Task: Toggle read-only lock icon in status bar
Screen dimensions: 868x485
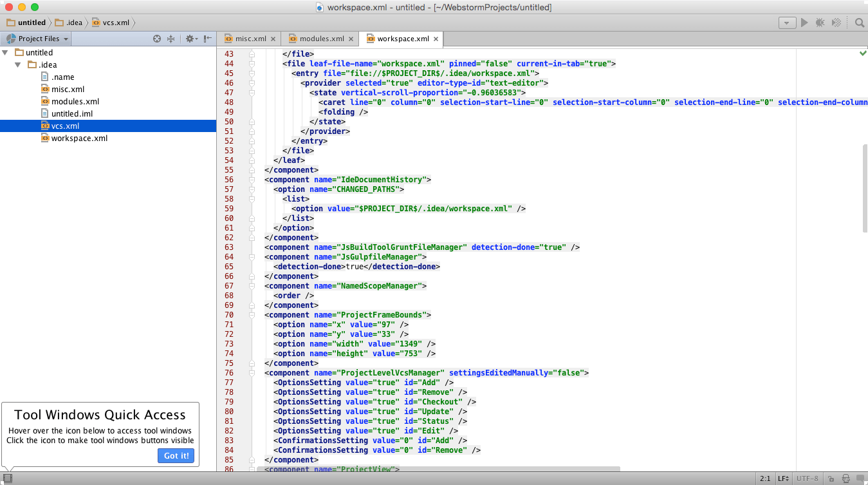Action: click(831, 479)
